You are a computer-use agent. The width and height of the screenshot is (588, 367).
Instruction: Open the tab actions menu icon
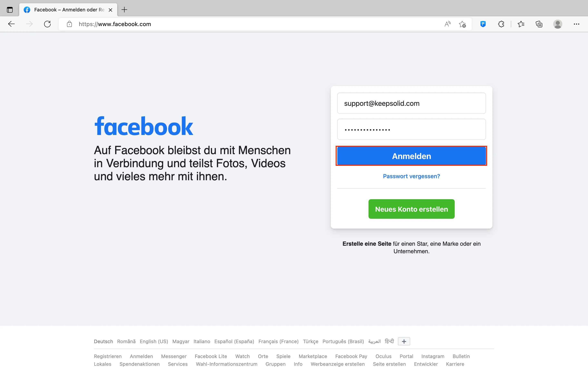click(10, 10)
